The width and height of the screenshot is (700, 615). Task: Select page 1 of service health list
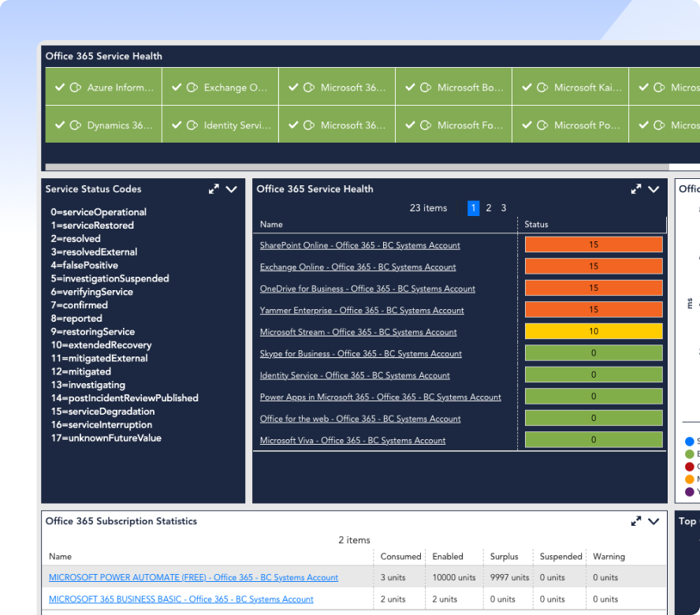click(x=473, y=208)
